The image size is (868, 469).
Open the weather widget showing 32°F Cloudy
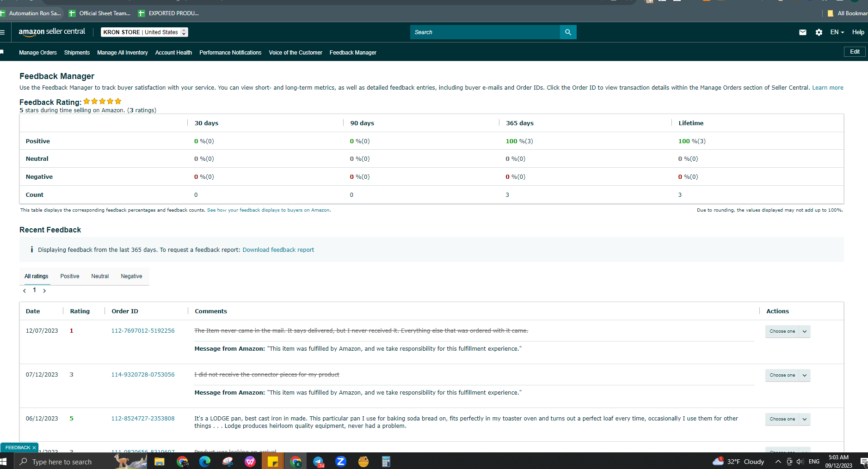[739, 462]
